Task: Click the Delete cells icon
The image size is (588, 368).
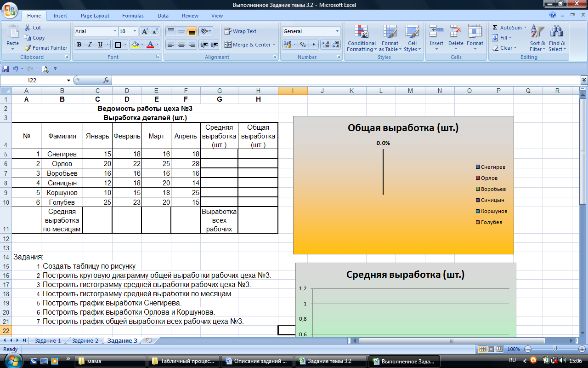Action: (456, 31)
